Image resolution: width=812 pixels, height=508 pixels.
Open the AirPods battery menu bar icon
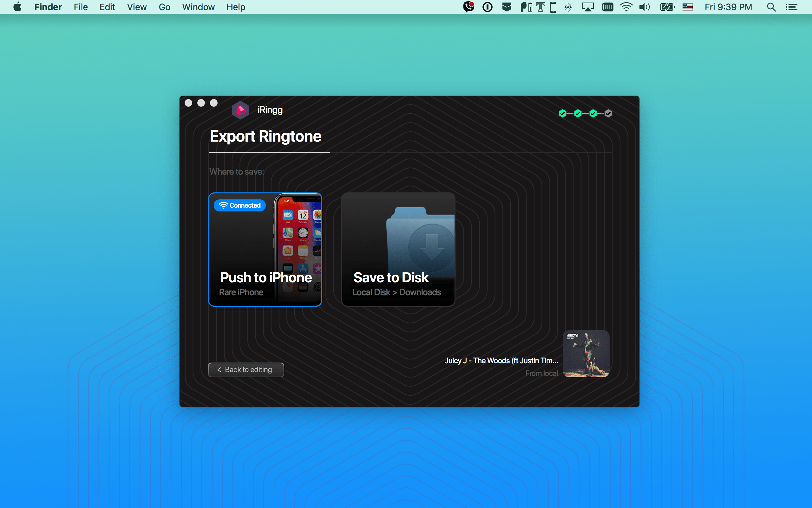[x=526, y=7]
